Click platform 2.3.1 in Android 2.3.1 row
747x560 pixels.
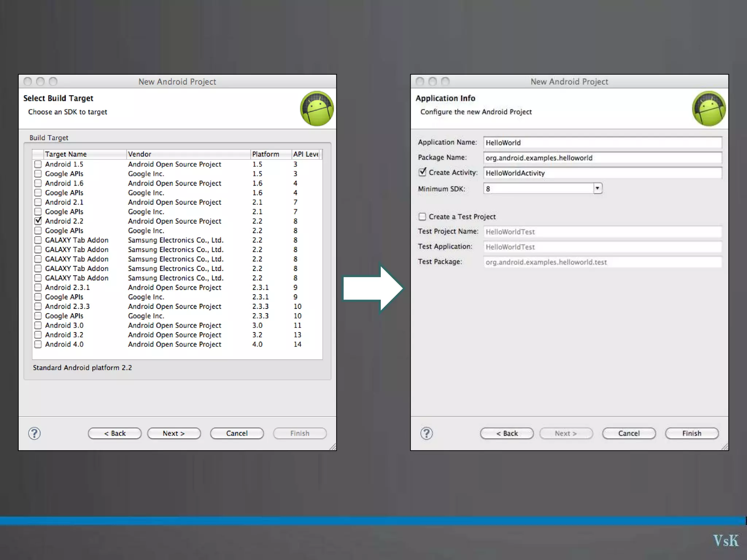click(260, 287)
